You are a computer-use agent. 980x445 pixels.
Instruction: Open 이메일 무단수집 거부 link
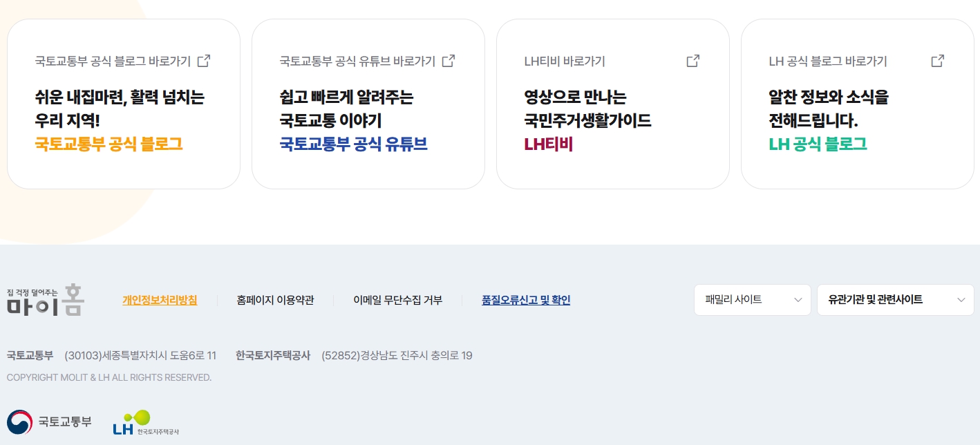pyautogui.click(x=397, y=300)
